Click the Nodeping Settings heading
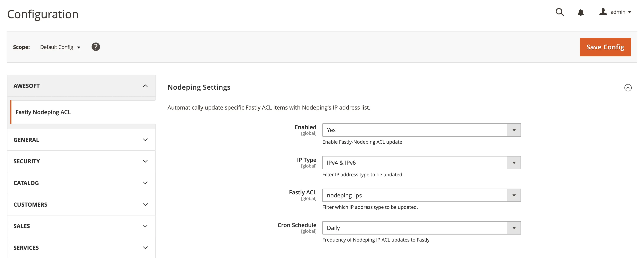Viewport: 644px width, 258px height. pos(199,87)
